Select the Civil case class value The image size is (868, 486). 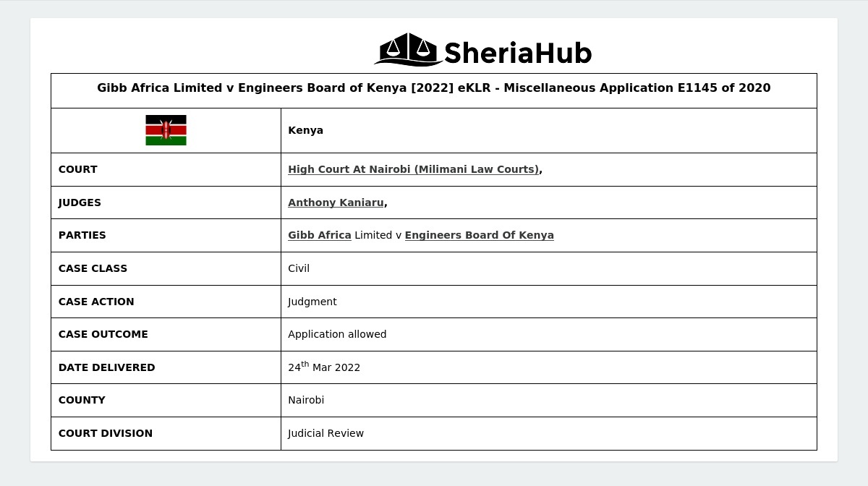coord(299,268)
